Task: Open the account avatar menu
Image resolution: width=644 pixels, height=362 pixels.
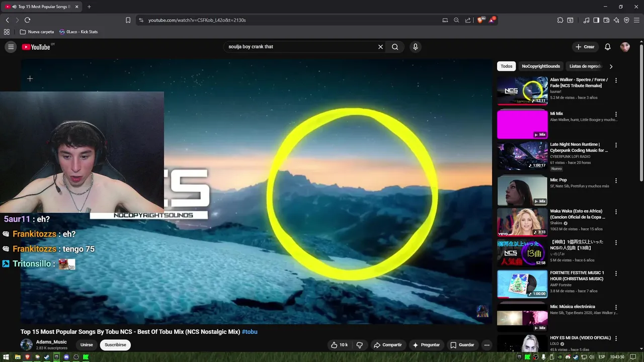Action: (625, 47)
